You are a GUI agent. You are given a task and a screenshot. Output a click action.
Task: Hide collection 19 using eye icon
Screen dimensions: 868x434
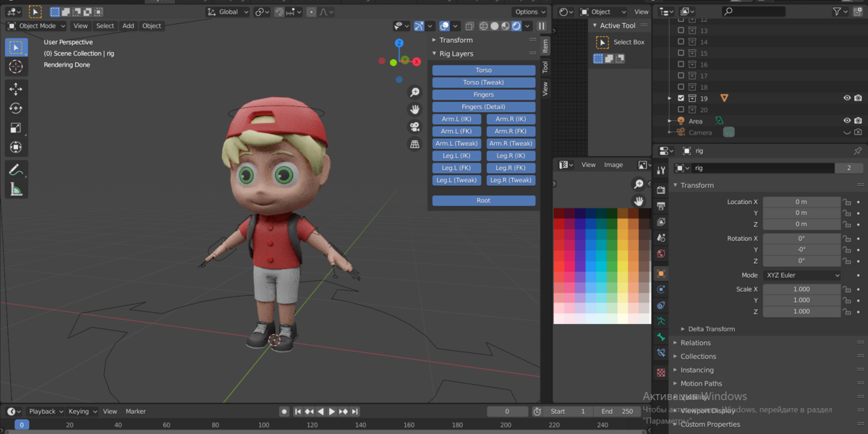[x=847, y=98]
